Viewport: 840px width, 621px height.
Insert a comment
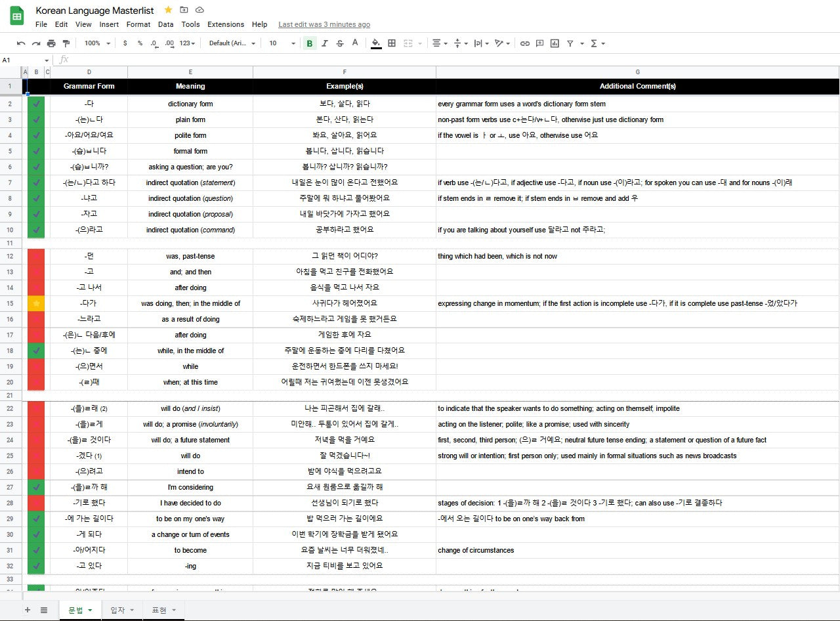539,43
